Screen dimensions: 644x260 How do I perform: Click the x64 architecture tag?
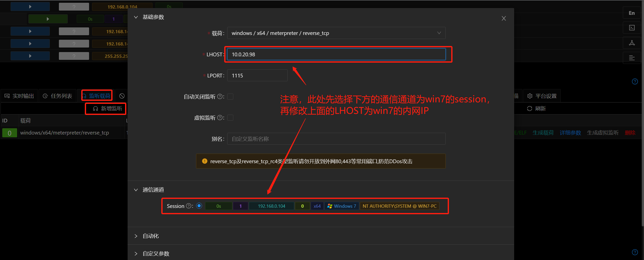click(317, 206)
